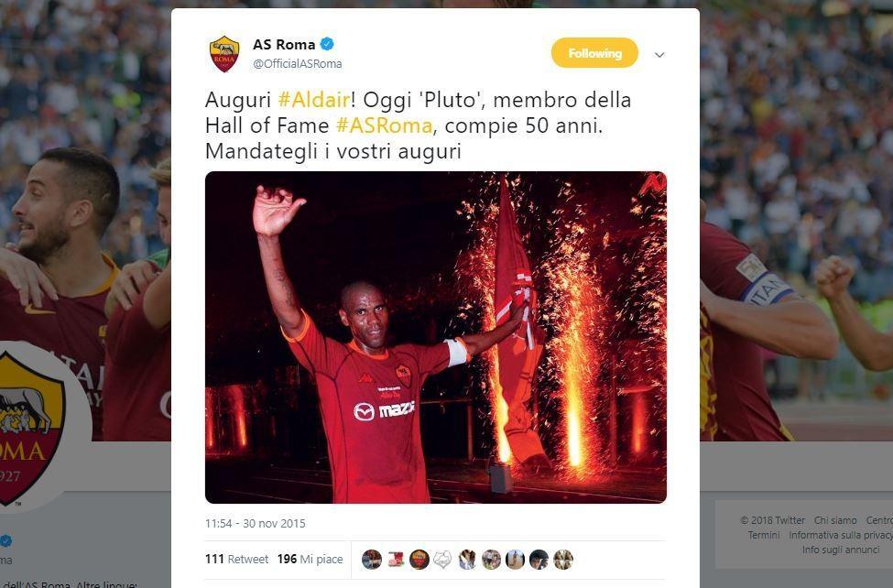893x588 pixels.
Task: Open the tweet timestamp 11:54 - 30 nov 2015
Action: pos(256,523)
